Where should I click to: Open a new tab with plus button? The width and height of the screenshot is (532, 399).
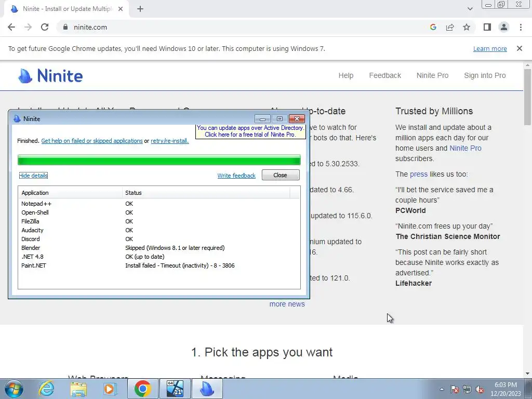click(x=140, y=9)
